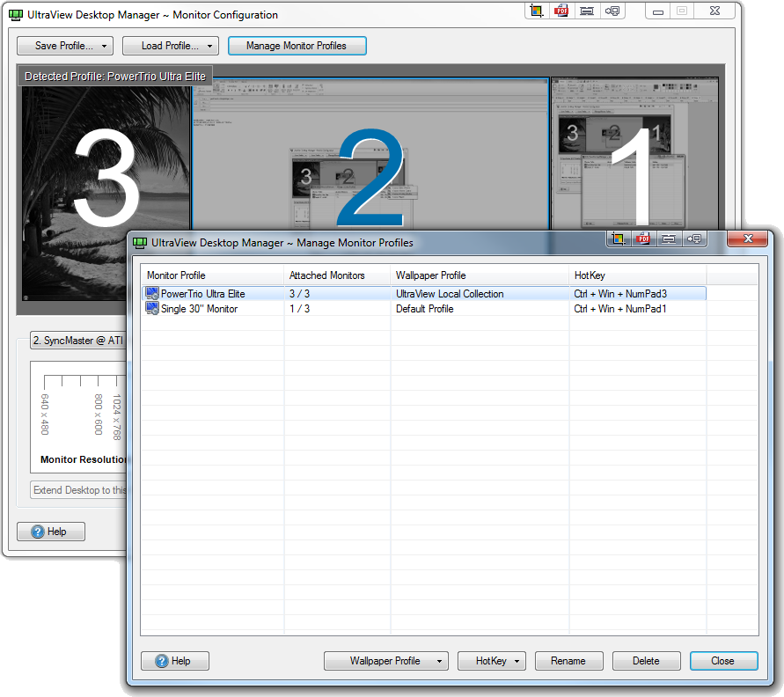The width and height of the screenshot is (784, 697).
Task: Click span-window icon in Manage Monitor Profiles title bar
Action: [669, 239]
